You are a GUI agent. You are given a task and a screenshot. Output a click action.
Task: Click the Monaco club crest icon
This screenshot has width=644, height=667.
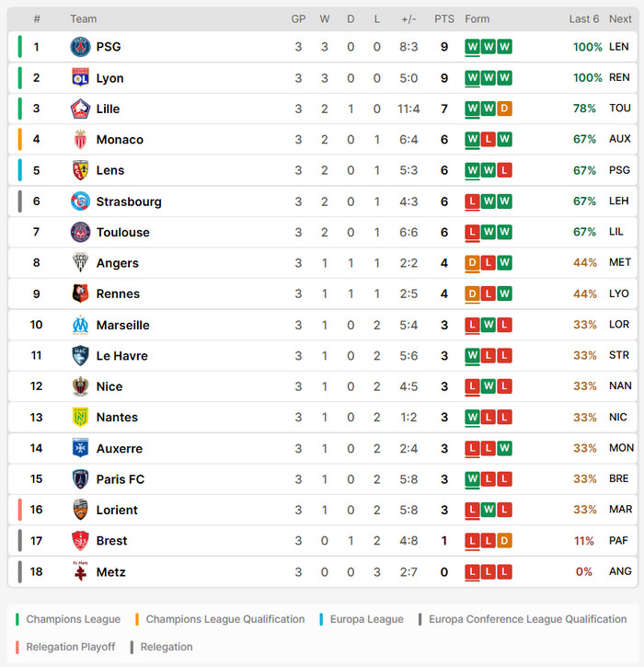tap(81, 140)
